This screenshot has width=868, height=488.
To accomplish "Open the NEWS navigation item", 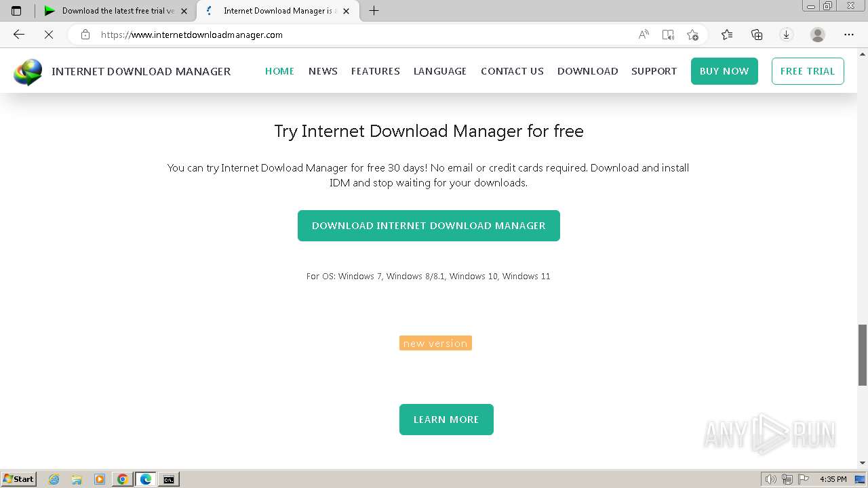I will click(x=323, y=71).
